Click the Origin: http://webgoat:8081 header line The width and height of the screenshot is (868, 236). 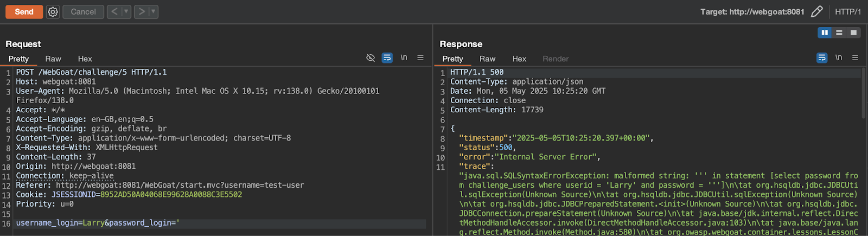[x=76, y=166]
